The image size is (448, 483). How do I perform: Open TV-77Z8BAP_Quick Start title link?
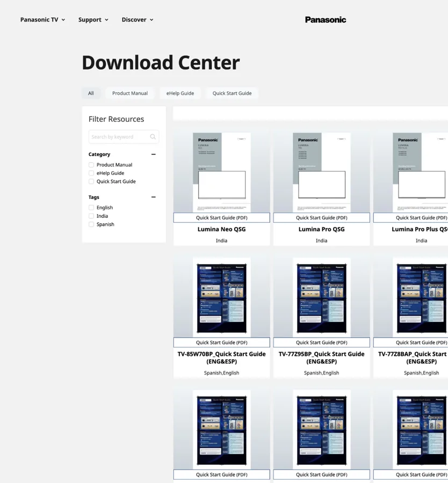pyautogui.click(x=413, y=357)
